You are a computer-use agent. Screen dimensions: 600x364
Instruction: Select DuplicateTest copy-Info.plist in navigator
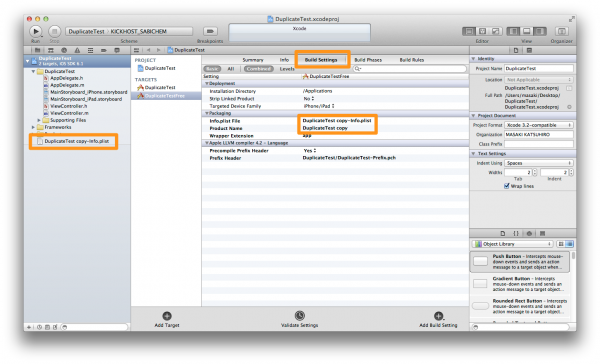[x=77, y=141]
